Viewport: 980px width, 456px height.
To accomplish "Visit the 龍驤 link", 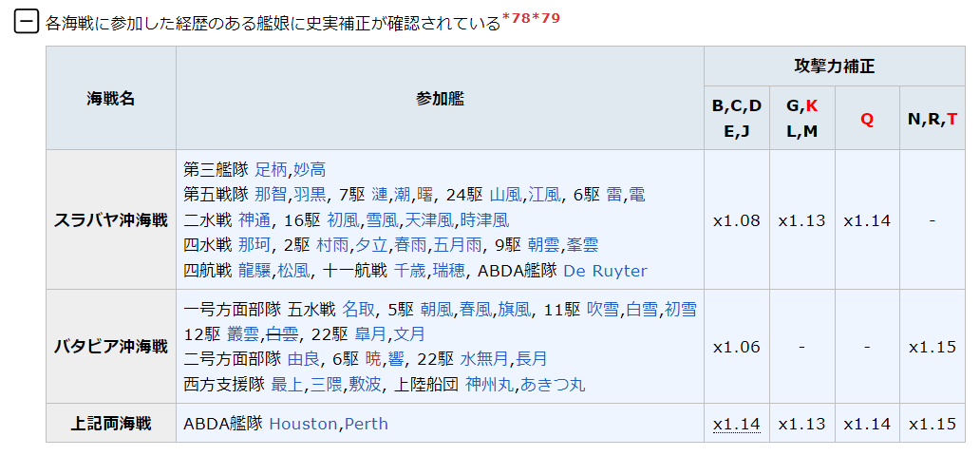I will click(x=254, y=271).
